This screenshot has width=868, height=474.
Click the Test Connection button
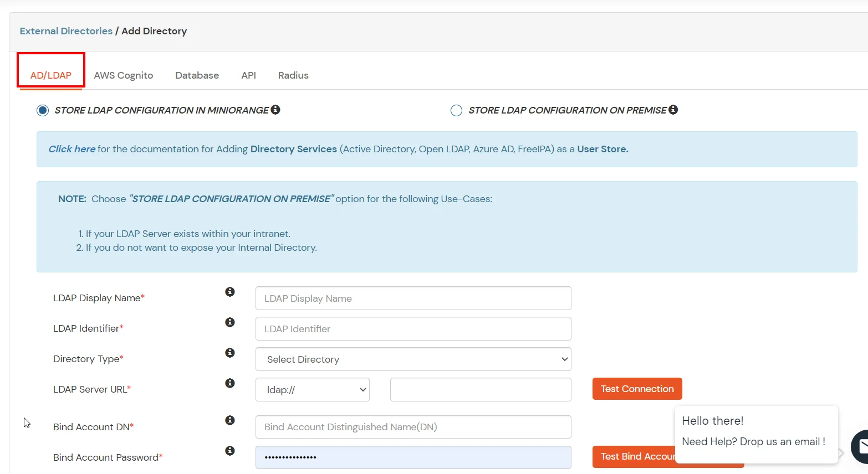point(637,389)
